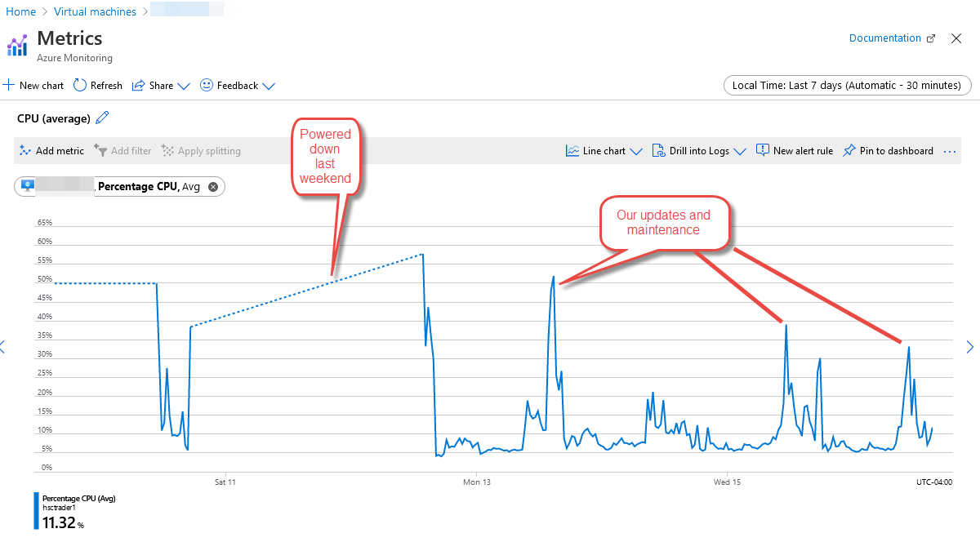Click the plus icon of New chart

8,85
